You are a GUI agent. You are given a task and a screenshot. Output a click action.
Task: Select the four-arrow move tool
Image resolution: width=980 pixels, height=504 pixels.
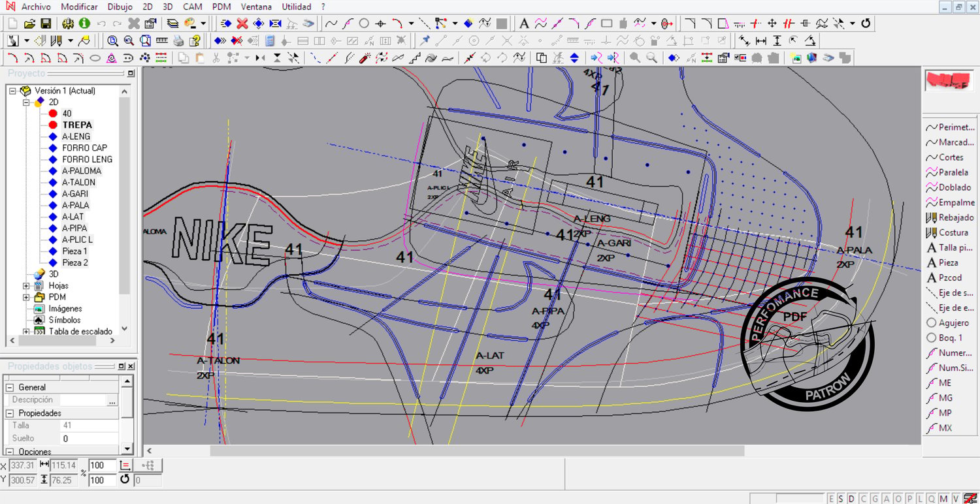click(x=772, y=24)
